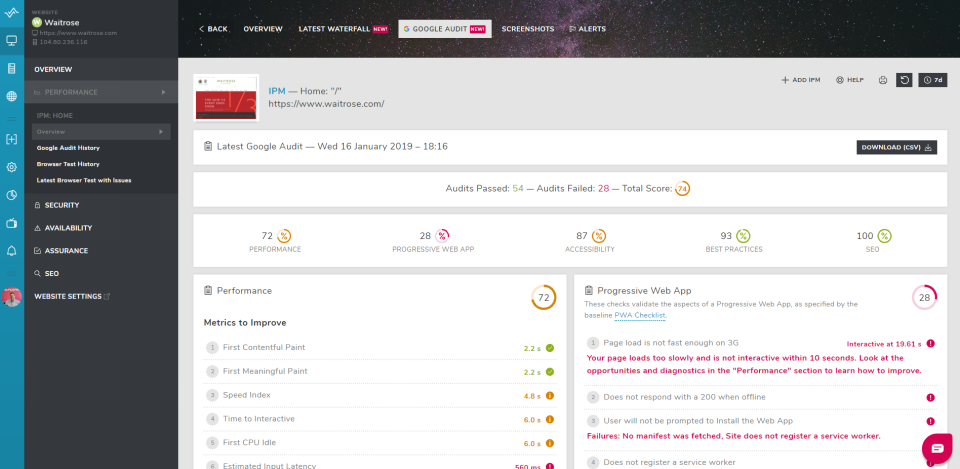
Task: Click the large PWA score circle 28
Action: [924, 298]
